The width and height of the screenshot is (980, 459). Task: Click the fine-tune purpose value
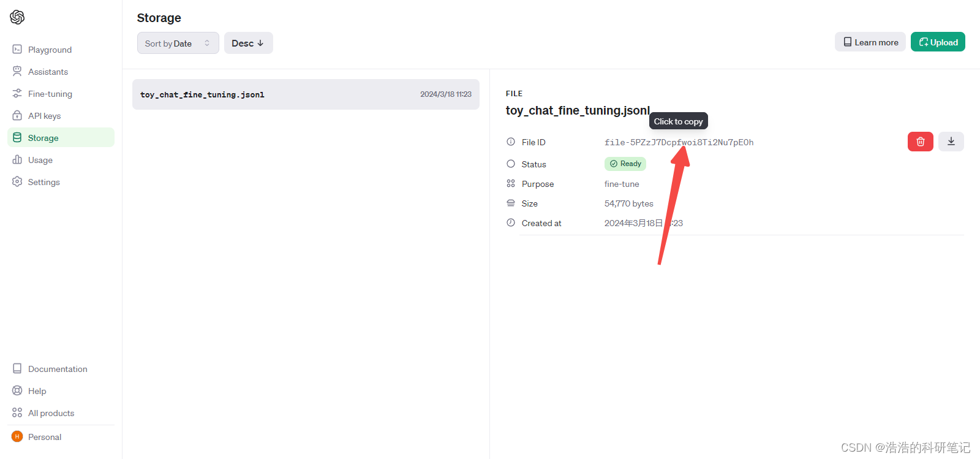point(622,184)
